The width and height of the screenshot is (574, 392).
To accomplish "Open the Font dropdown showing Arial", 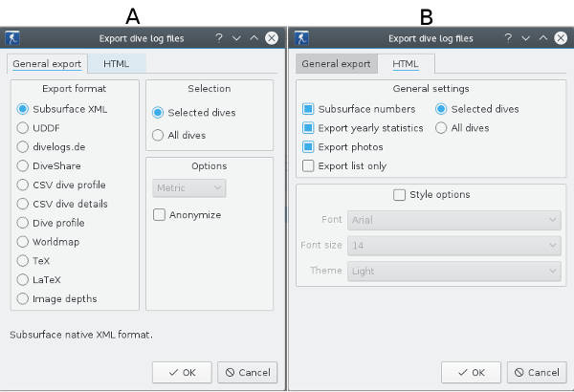I will pyautogui.click(x=454, y=220).
